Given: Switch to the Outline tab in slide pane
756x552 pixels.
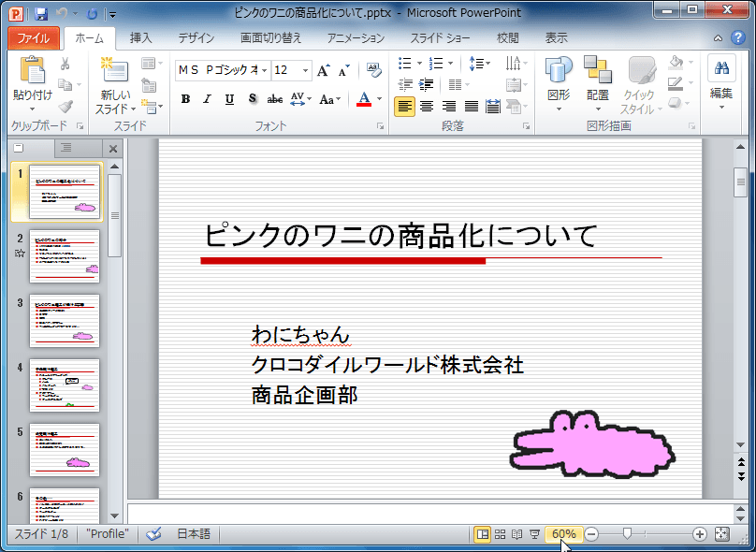Looking at the screenshot, I should [x=65, y=148].
